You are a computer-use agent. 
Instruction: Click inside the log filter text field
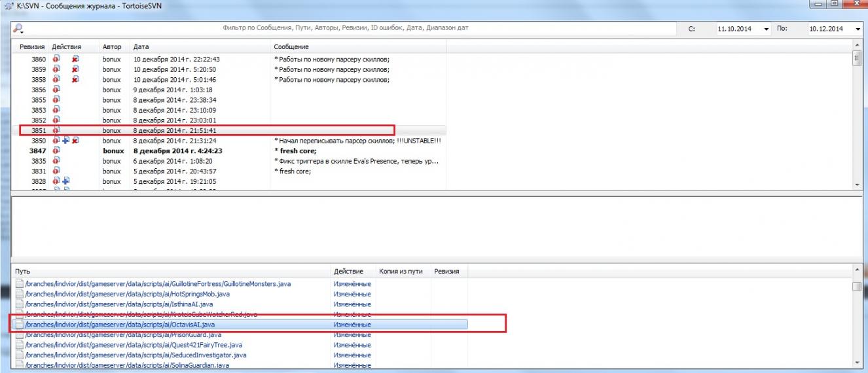(x=346, y=29)
